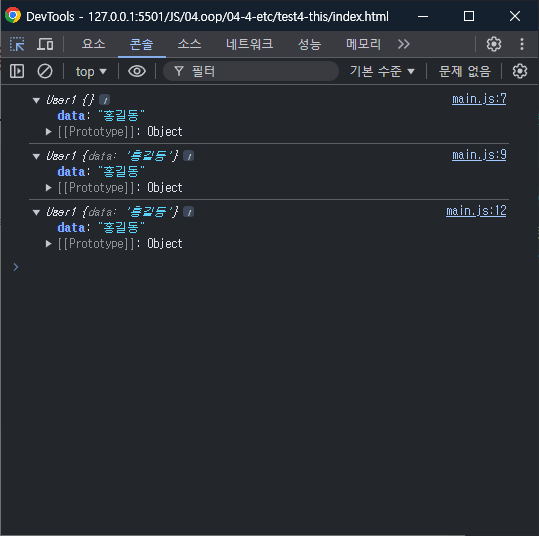Show more tabs with double chevron

(x=404, y=44)
